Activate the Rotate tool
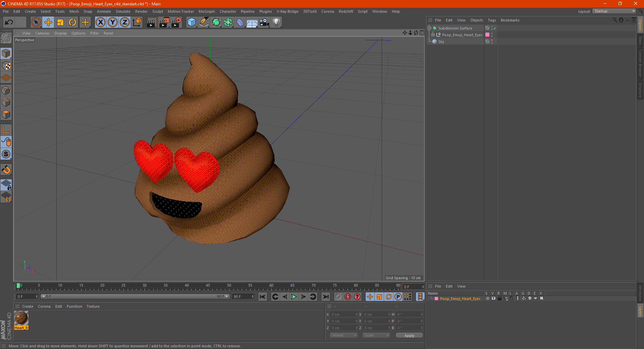 coord(72,22)
